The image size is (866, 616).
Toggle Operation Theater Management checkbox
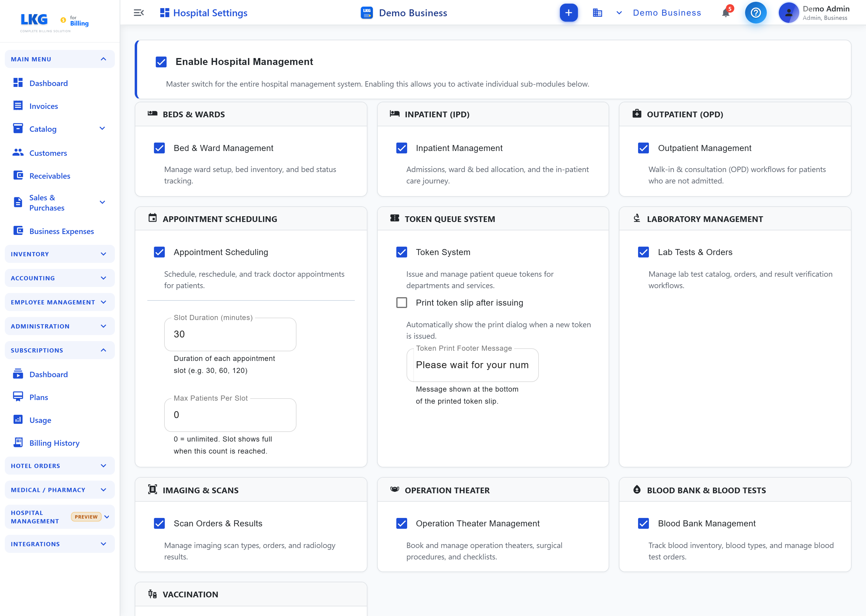click(x=401, y=523)
